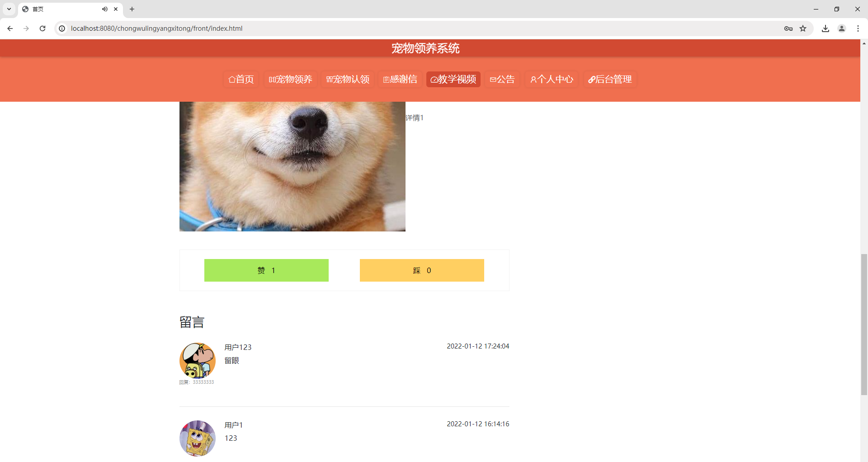Open the 感谢信 menu item
The width and height of the screenshot is (868, 462).
(x=400, y=80)
